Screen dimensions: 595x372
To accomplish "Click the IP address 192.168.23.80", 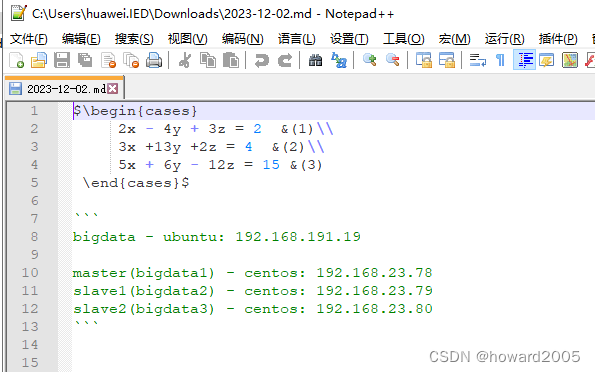I will click(375, 309).
